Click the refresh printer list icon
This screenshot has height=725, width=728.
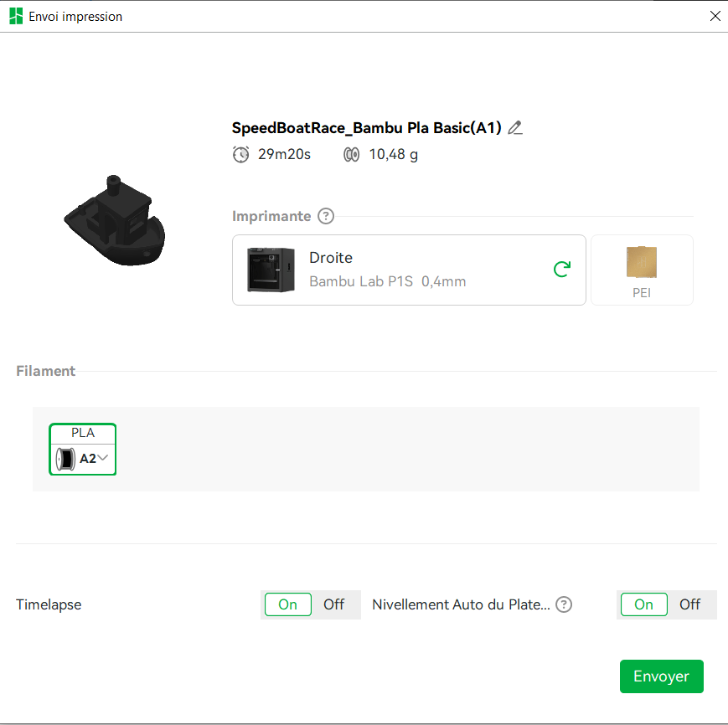click(x=561, y=269)
